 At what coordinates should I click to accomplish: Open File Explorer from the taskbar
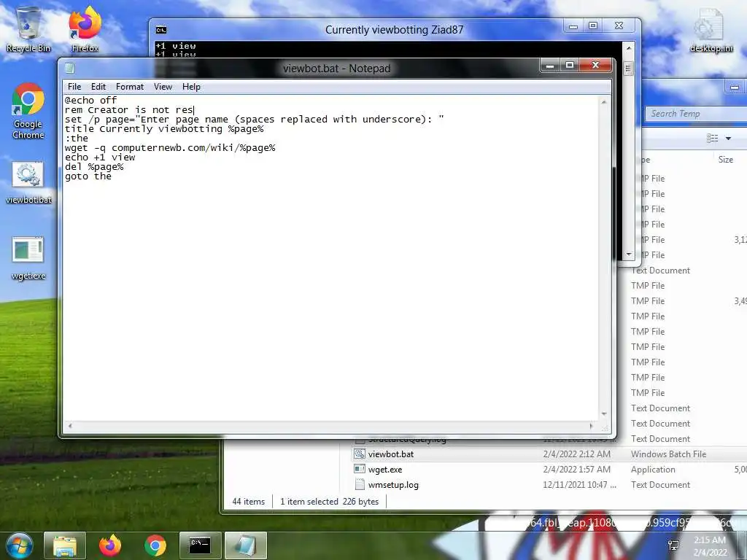pos(65,545)
